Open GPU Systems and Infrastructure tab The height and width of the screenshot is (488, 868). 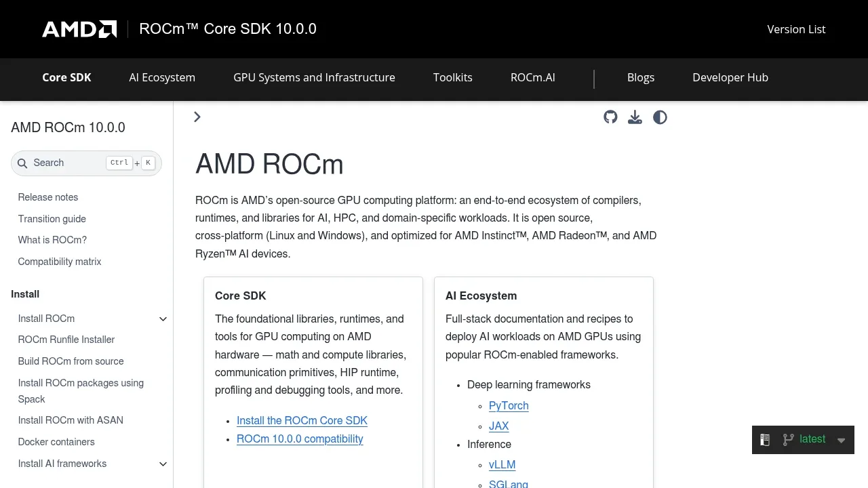point(314,77)
